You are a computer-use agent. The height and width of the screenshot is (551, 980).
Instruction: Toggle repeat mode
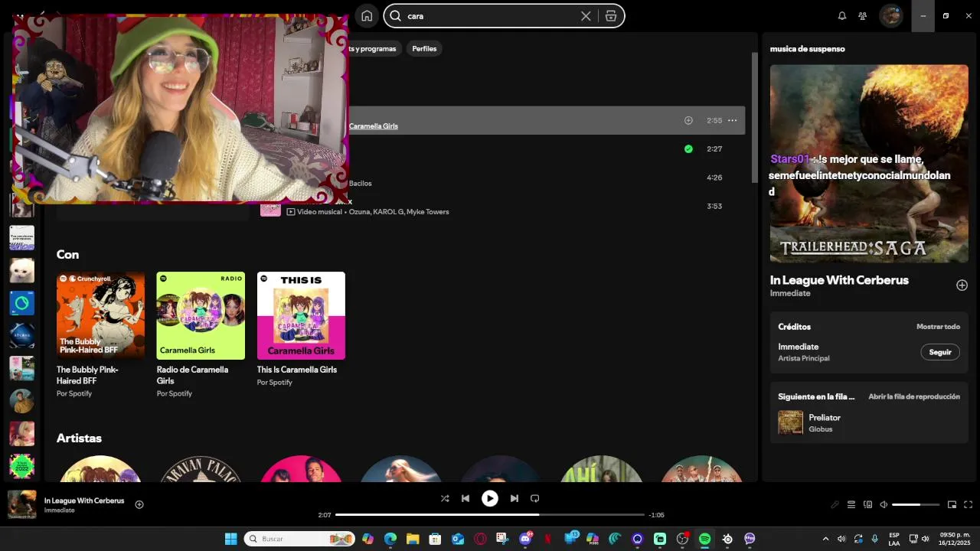pyautogui.click(x=535, y=498)
